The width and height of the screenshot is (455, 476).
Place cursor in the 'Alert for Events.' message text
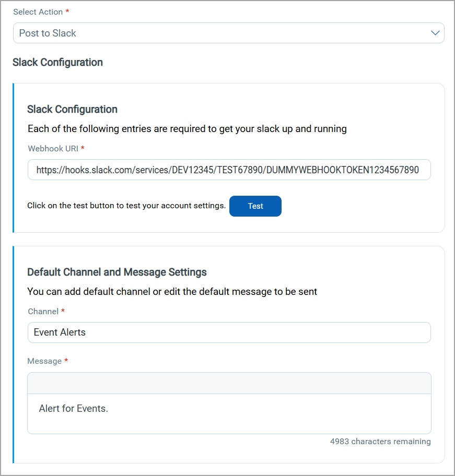tap(74, 409)
